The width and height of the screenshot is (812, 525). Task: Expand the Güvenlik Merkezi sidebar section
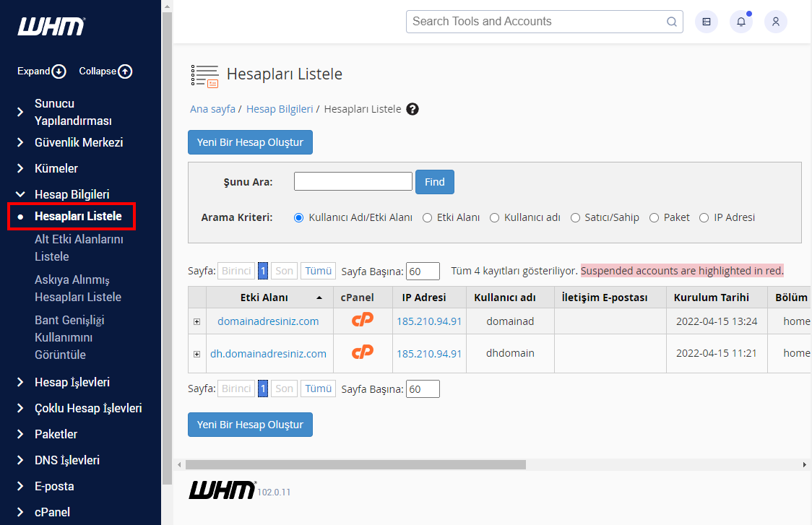tap(79, 142)
